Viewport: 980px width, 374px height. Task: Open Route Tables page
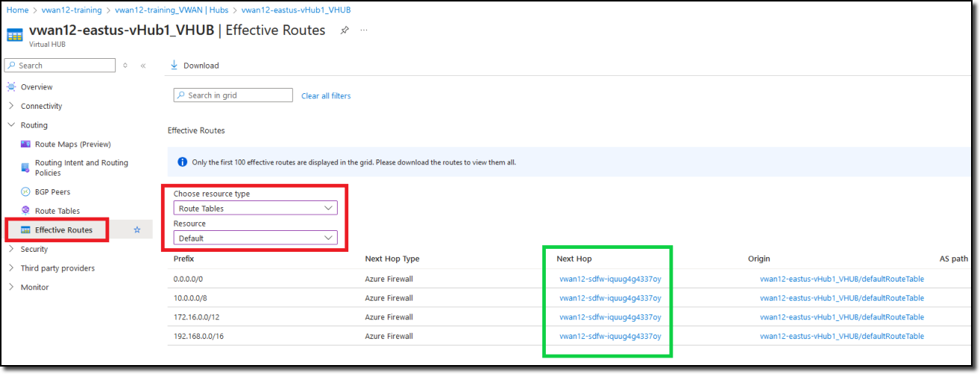57,211
